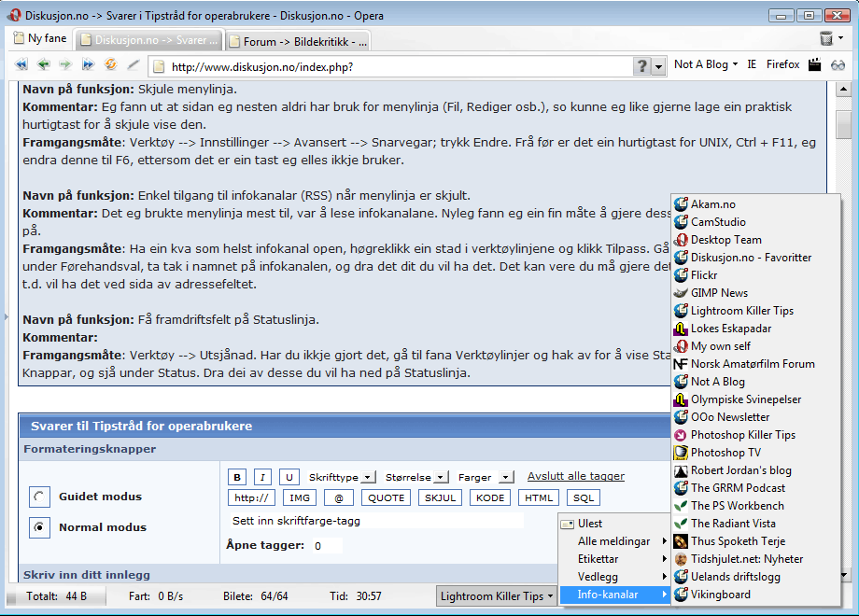
Task: Open the Ny fane tab
Action: point(40,38)
